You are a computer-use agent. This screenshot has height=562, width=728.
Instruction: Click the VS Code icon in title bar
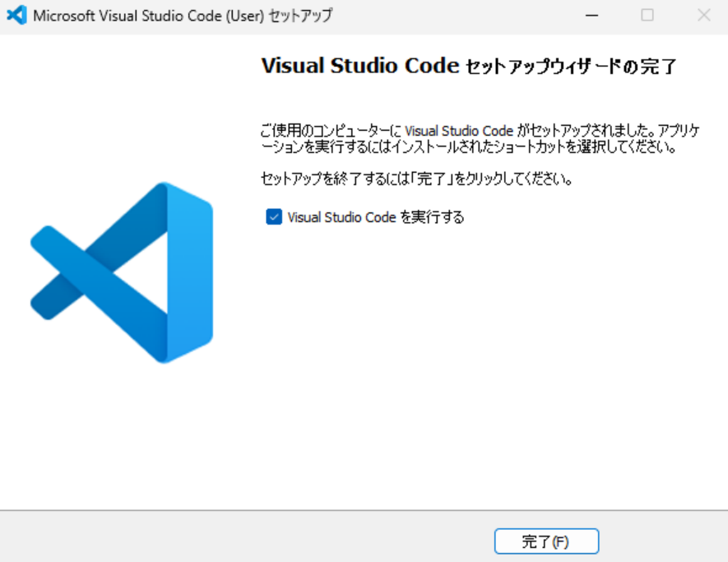16,16
